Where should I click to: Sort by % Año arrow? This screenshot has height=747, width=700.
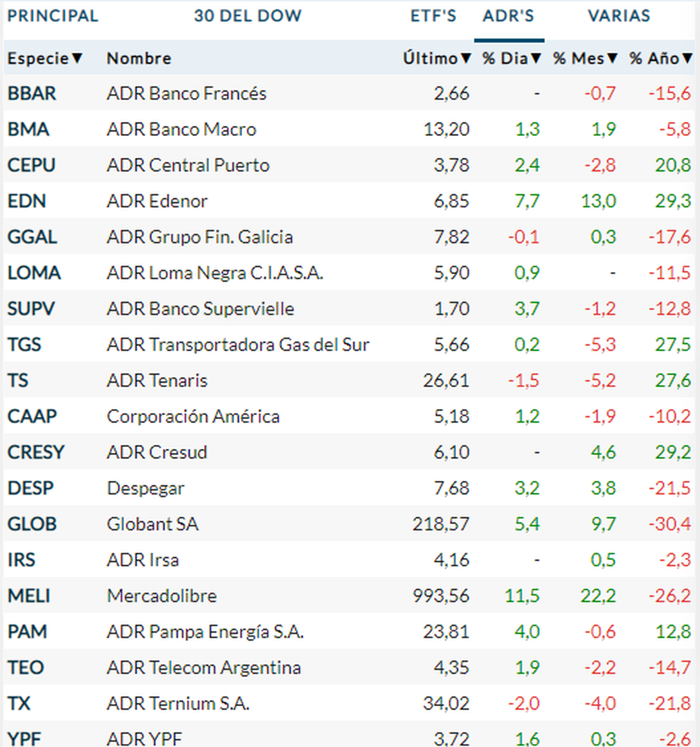687,58
